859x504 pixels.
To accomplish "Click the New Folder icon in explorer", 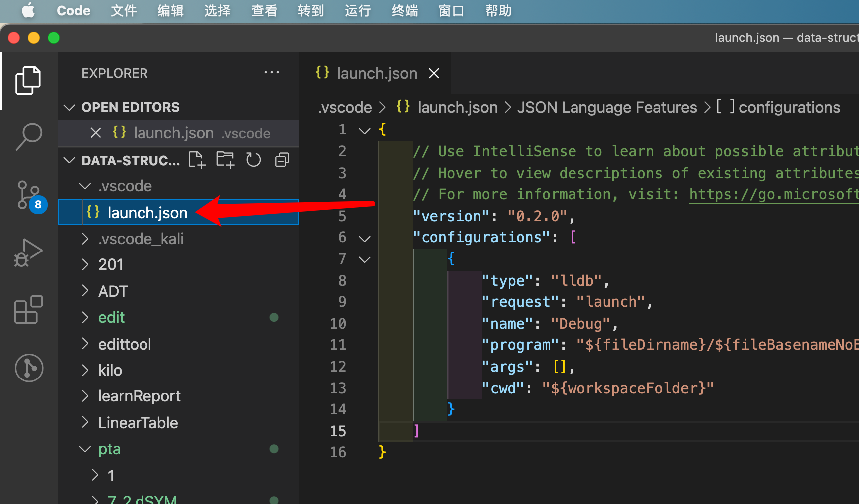I will point(225,160).
